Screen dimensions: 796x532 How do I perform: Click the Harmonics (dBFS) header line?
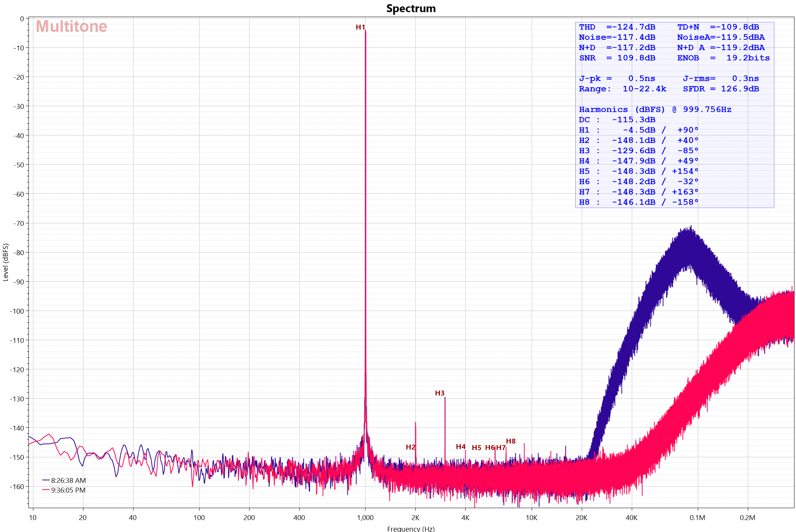click(x=655, y=110)
